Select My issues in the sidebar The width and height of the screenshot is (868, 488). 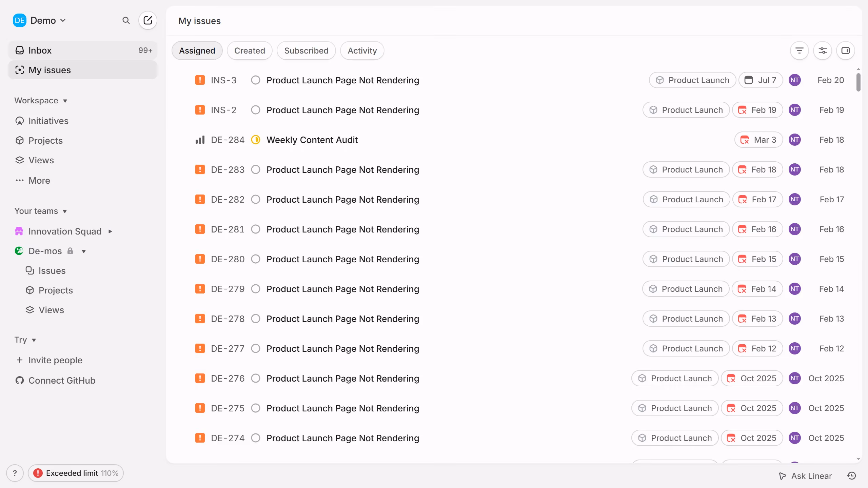click(83, 70)
